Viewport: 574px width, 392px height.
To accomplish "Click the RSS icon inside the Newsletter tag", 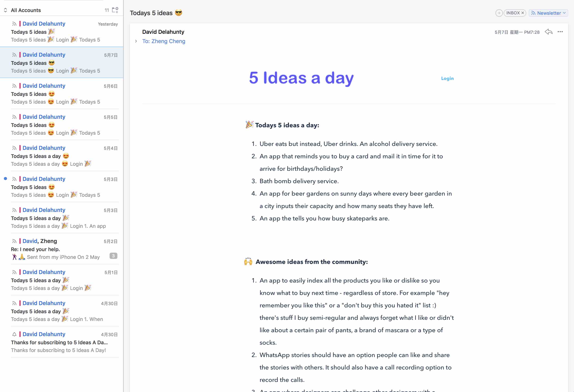I will [x=534, y=13].
